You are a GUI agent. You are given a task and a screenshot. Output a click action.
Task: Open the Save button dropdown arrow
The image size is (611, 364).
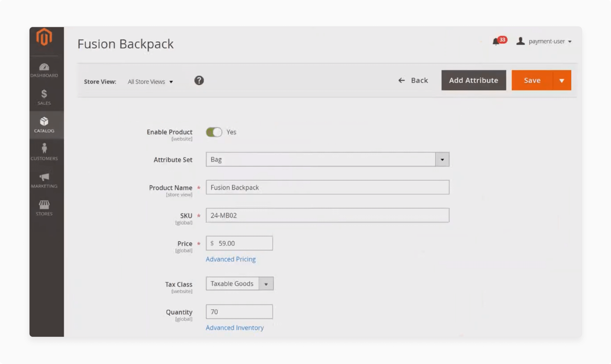(562, 80)
